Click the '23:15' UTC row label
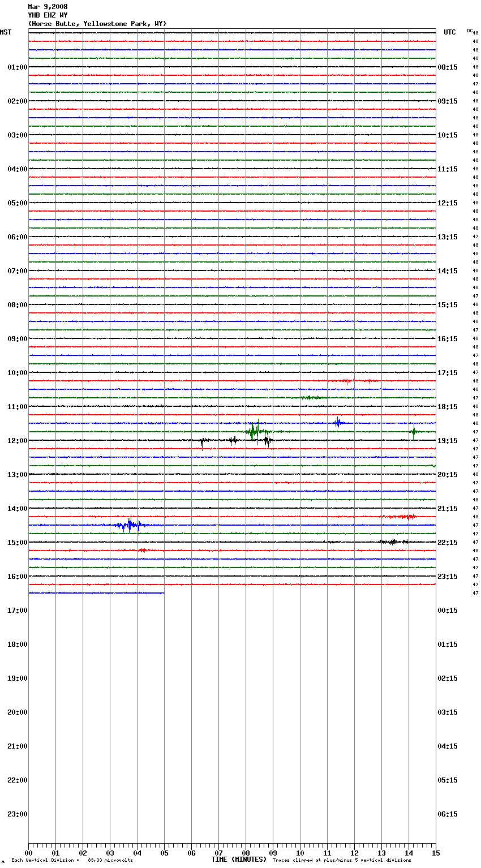This screenshot has height=868, width=481. pos(448,577)
